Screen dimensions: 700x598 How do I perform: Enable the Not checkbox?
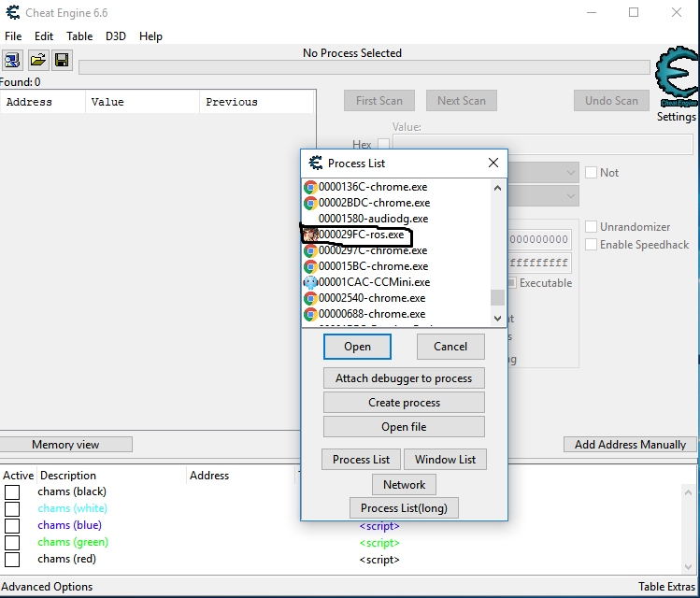click(591, 173)
